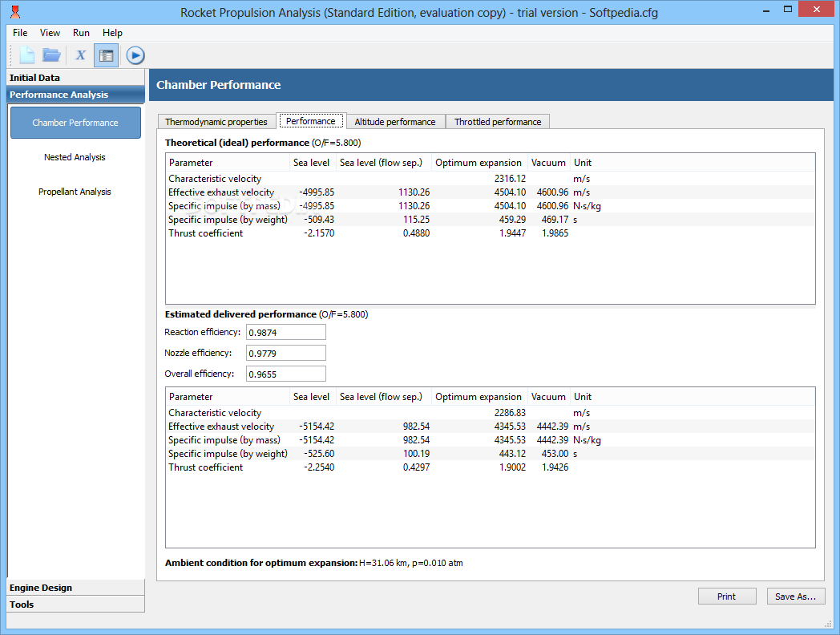Click the Reaction efficiency input field
The height and width of the screenshot is (635, 840).
(286, 332)
